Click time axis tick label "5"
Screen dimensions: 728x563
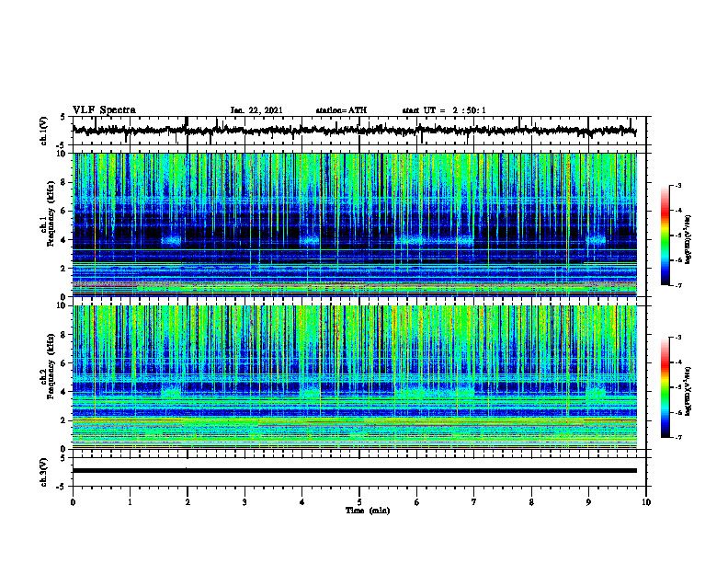point(359,502)
